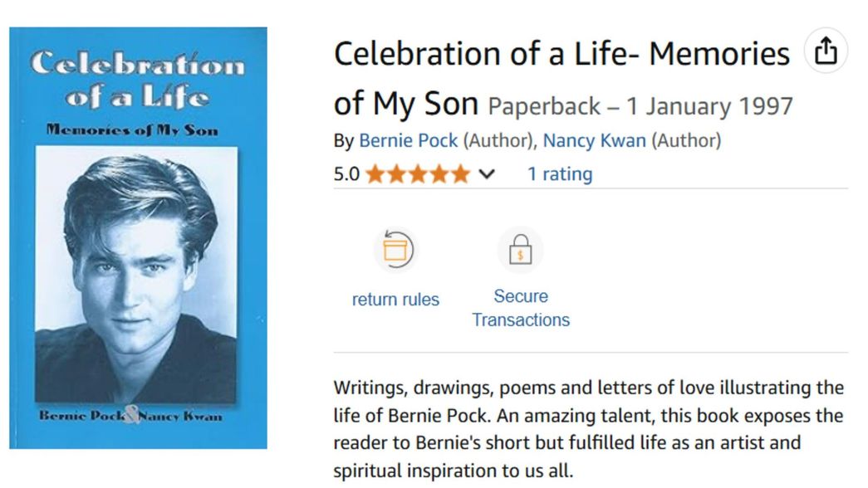This screenshot has height=488, width=868.
Task: Click the "Secure Transactions" text link
Action: coord(521,308)
